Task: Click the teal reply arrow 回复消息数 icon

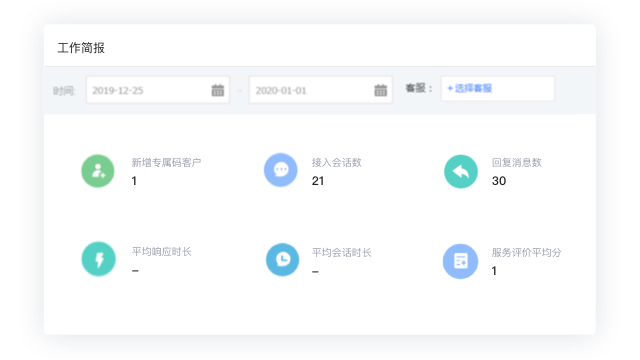Action: click(461, 171)
